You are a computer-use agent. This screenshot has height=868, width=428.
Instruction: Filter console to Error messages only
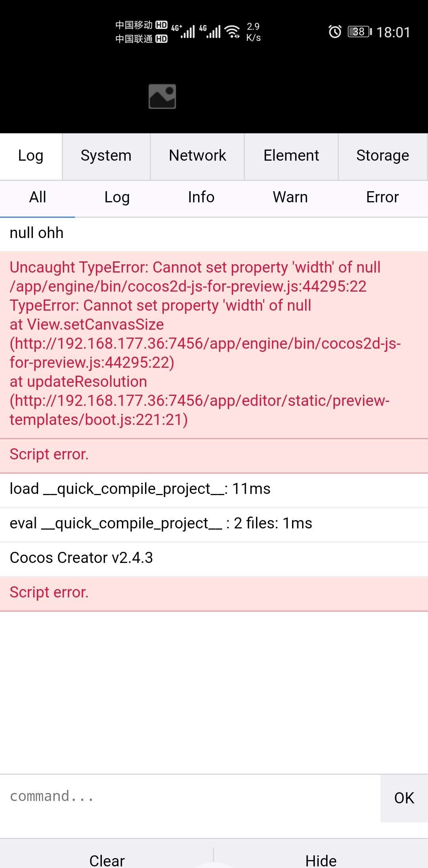(x=382, y=197)
